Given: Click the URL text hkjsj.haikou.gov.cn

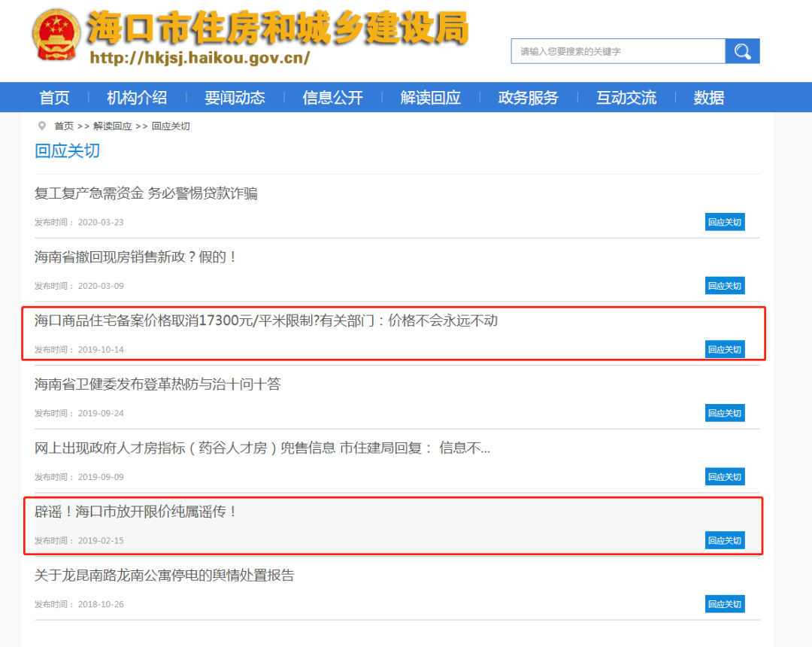Looking at the screenshot, I should [x=200, y=57].
